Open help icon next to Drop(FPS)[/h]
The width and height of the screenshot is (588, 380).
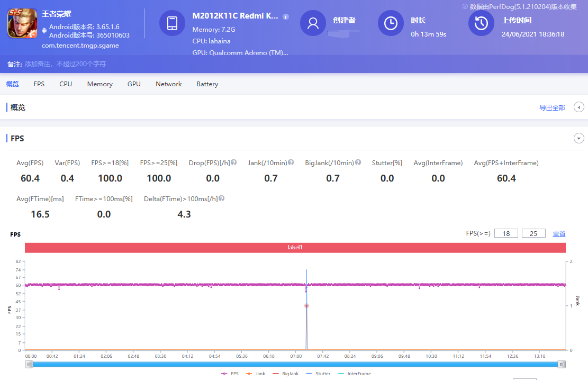click(233, 162)
